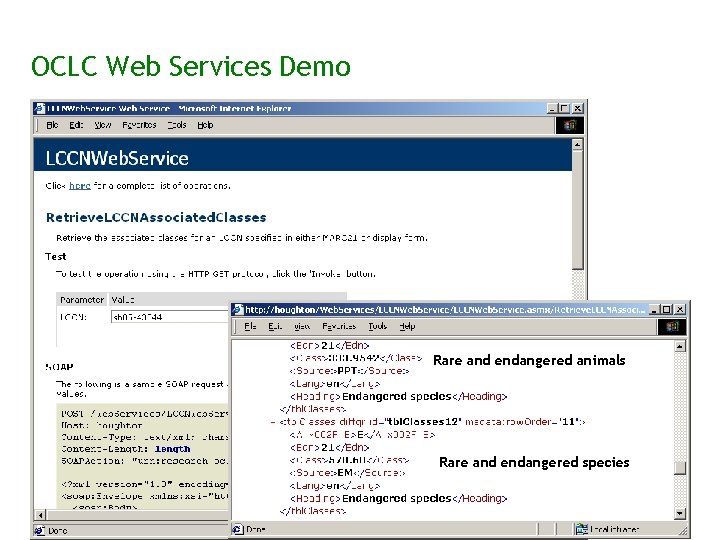Click Windows logo throbber in front XML window
Screen dimensions: 720x540
672,326
